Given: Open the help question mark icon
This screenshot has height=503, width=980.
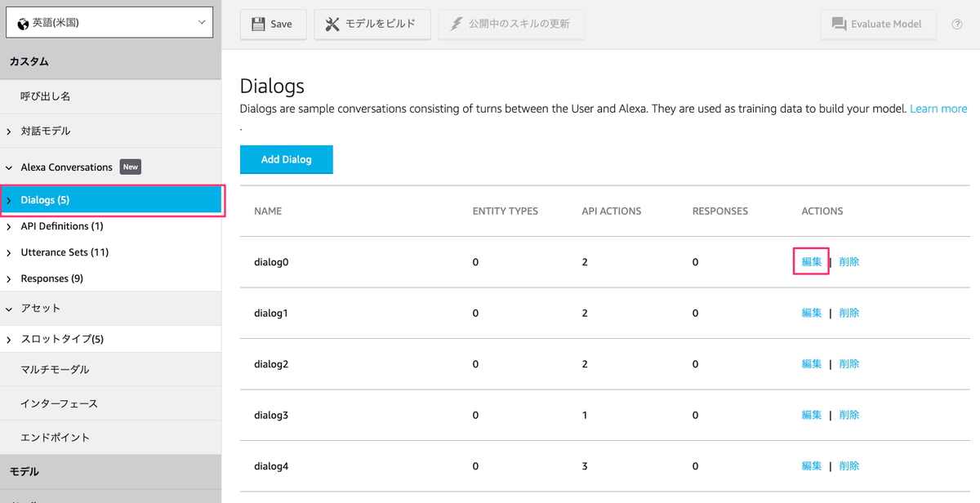Looking at the screenshot, I should (x=957, y=24).
